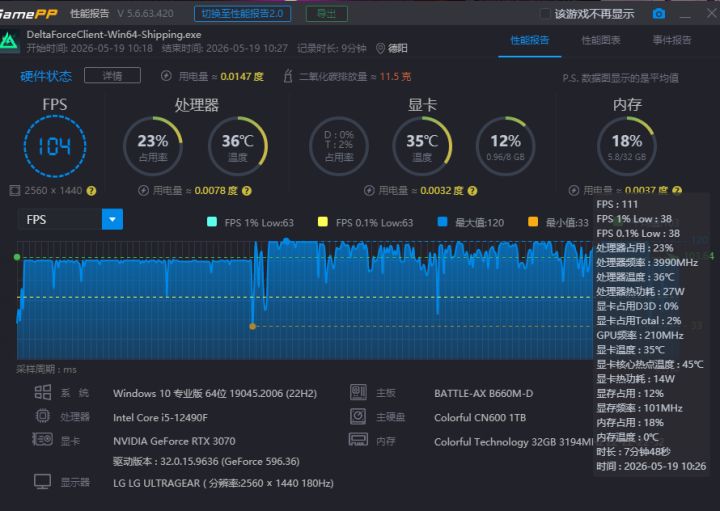
Task: Open help icon next to 2560 x 1440
Action: point(91,191)
